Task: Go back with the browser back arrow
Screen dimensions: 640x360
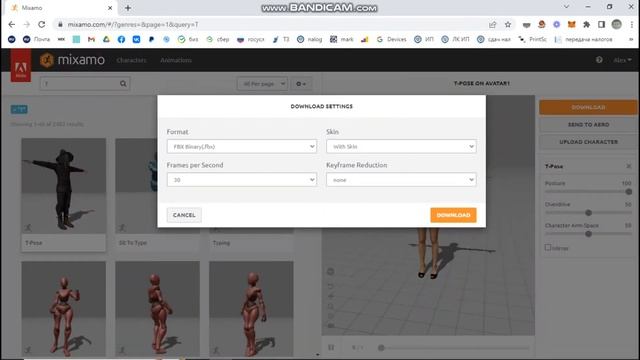Action: pos(11,24)
